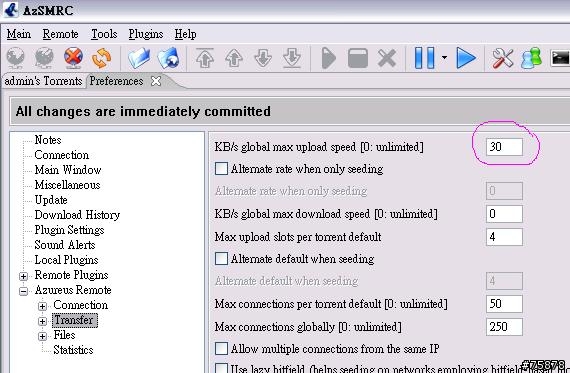Click the move to top arrow icon
Image resolution: width=570 pixels, height=373 pixels.
pyautogui.click(x=205, y=58)
